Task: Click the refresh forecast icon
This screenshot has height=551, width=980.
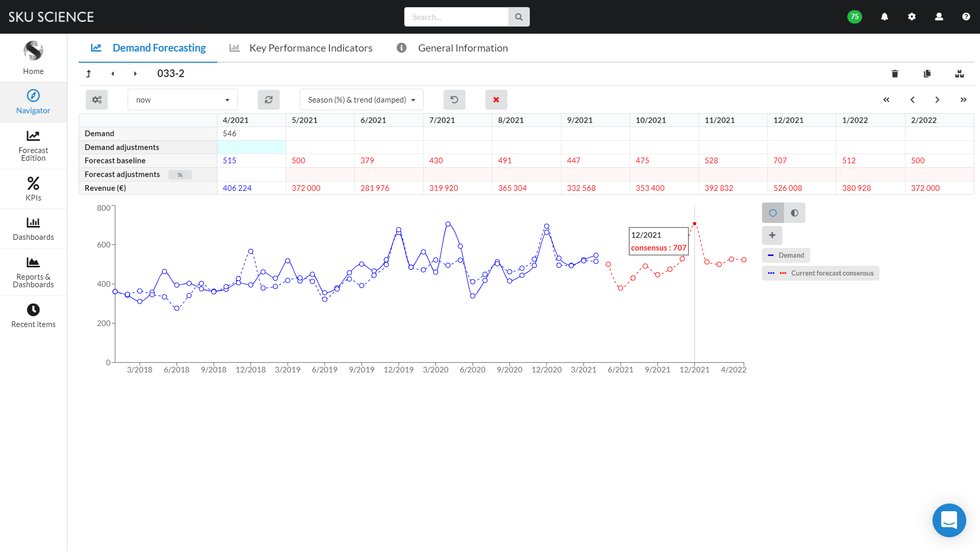Action: [268, 100]
